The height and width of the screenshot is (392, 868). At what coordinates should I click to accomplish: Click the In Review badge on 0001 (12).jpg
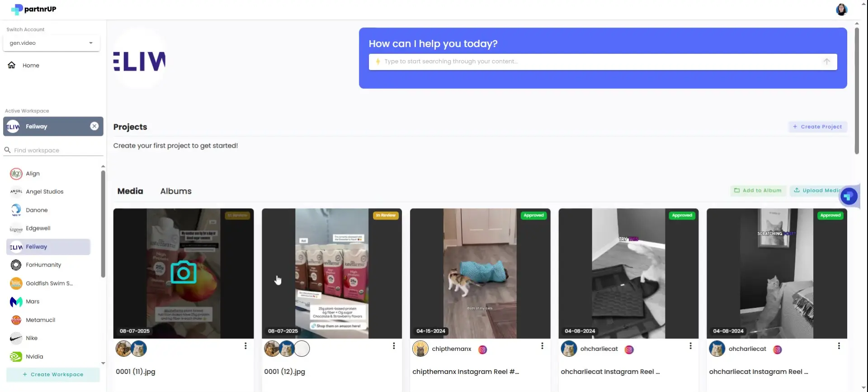pos(386,215)
